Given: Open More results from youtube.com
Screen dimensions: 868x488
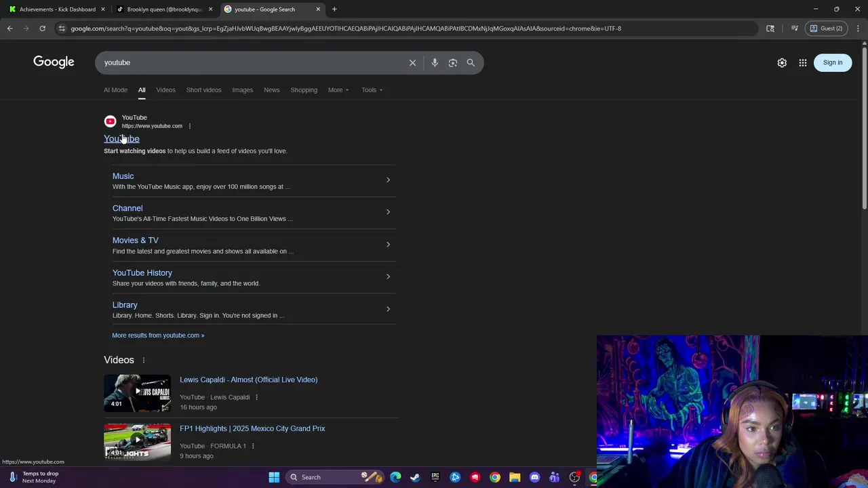Looking at the screenshot, I should [x=158, y=335].
